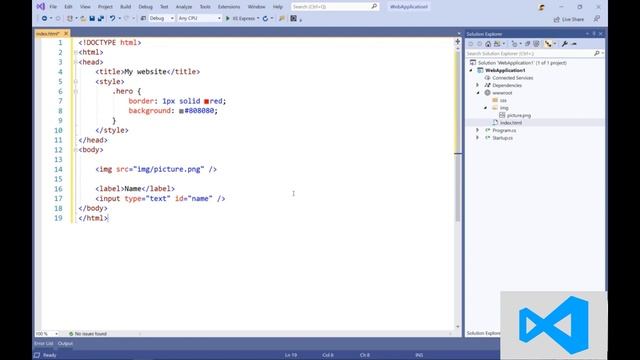The width and height of the screenshot is (640, 360).
Task: Open Properties with the wrench icon
Action: click(x=565, y=44)
